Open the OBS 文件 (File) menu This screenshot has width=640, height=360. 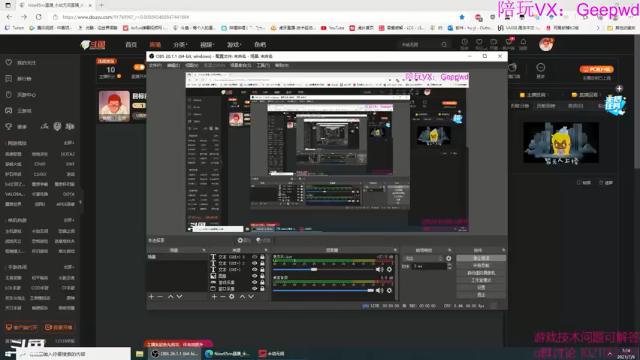155,65
